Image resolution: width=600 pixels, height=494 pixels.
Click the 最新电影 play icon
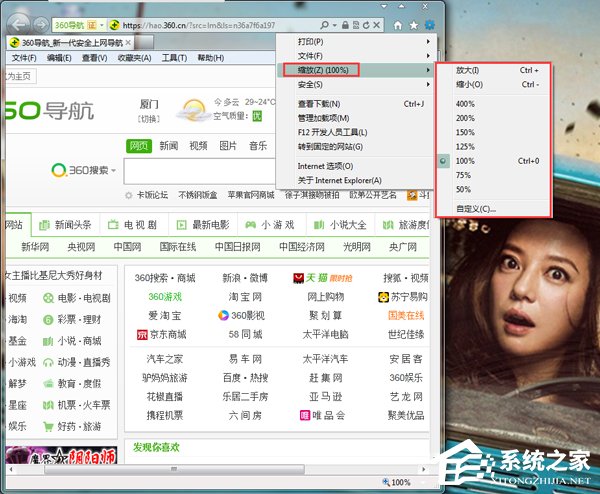pyautogui.click(x=181, y=225)
